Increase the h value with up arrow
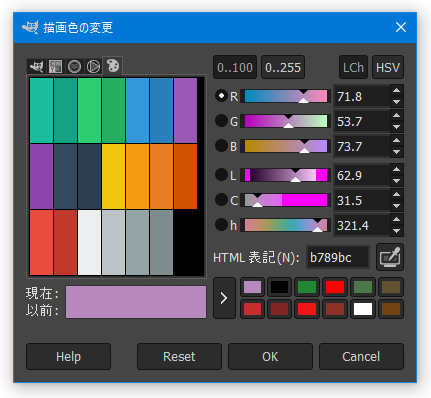This screenshot has height=398, width=431. click(396, 219)
